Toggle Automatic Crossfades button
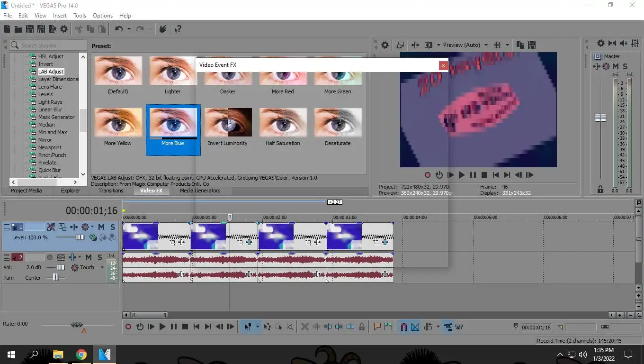This screenshot has height=364, width=644. (x=415, y=327)
